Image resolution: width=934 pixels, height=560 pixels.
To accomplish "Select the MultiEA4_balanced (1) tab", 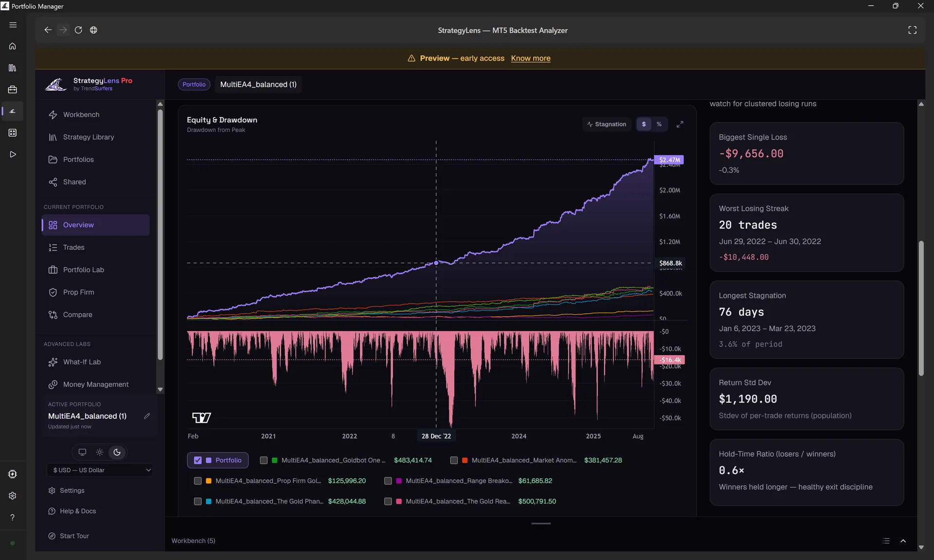I will tap(258, 84).
